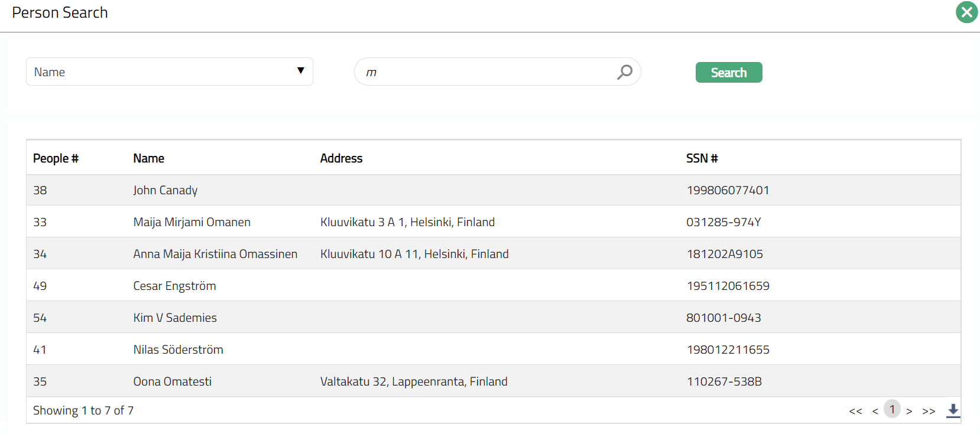This screenshot has height=434, width=980.
Task: Close the Person Search dialog
Action: coord(966,12)
